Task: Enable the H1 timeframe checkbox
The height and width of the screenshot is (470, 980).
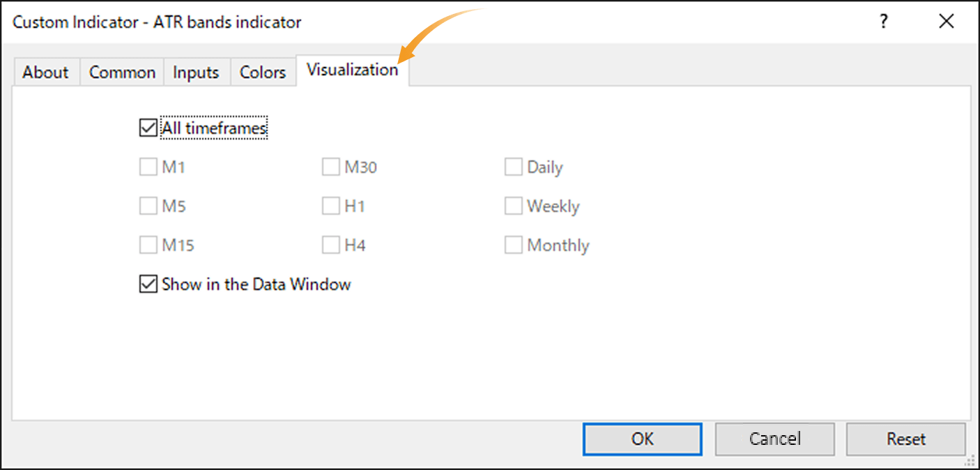Action: (x=330, y=206)
